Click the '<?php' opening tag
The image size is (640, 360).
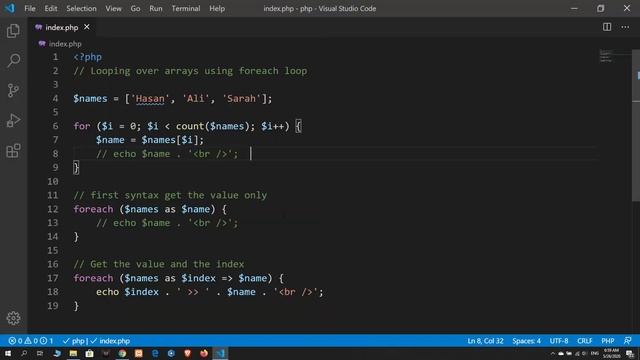(87, 57)
